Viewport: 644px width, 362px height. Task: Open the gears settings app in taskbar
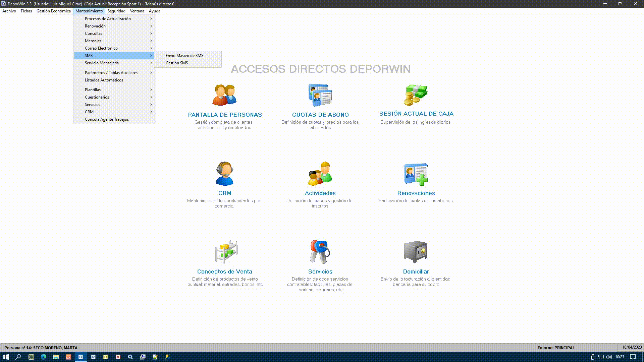130,357
